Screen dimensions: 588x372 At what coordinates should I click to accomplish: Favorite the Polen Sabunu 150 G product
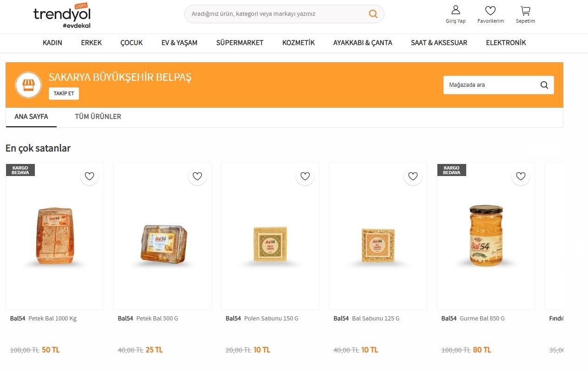pyautogui.click(x=305, y=176)
